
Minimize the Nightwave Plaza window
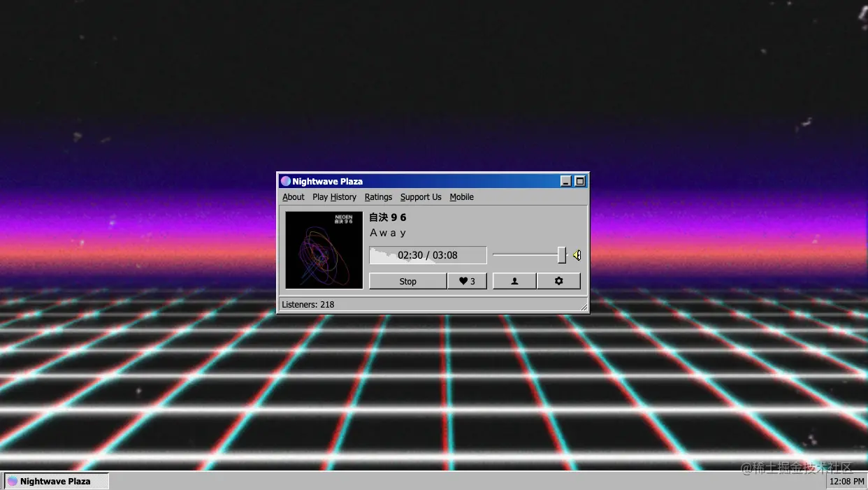(x=566, y=181)
